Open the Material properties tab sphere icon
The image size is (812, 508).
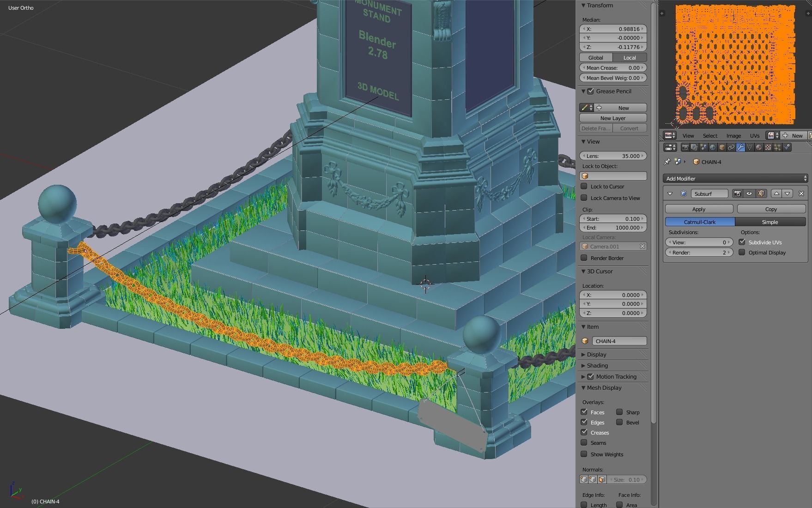pos(759,147)
